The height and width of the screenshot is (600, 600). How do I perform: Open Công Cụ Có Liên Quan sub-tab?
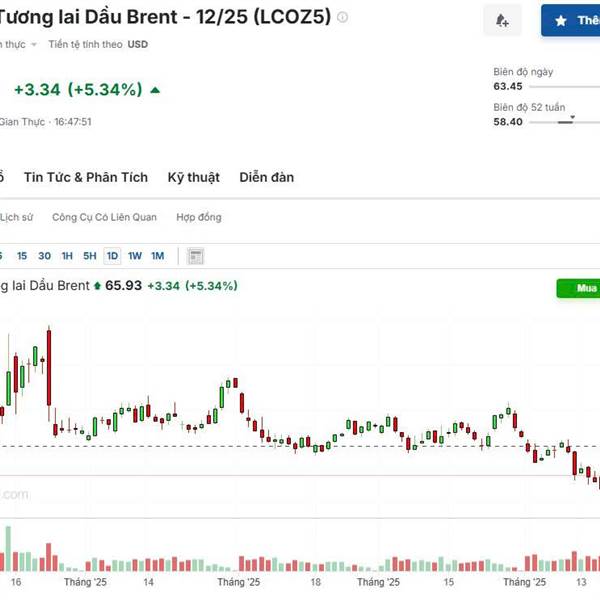[x=104, y=217]
